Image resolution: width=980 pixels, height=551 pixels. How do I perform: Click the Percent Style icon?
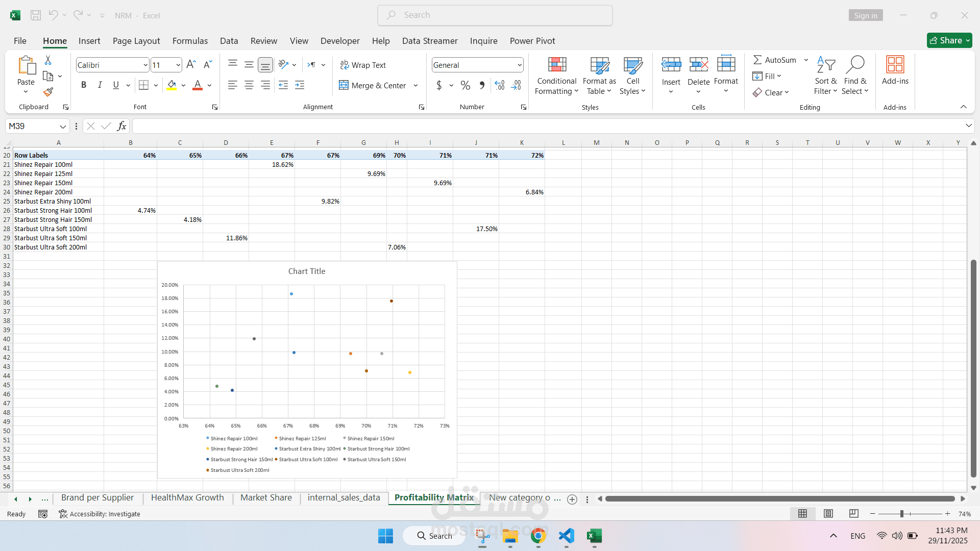(465, 86)
